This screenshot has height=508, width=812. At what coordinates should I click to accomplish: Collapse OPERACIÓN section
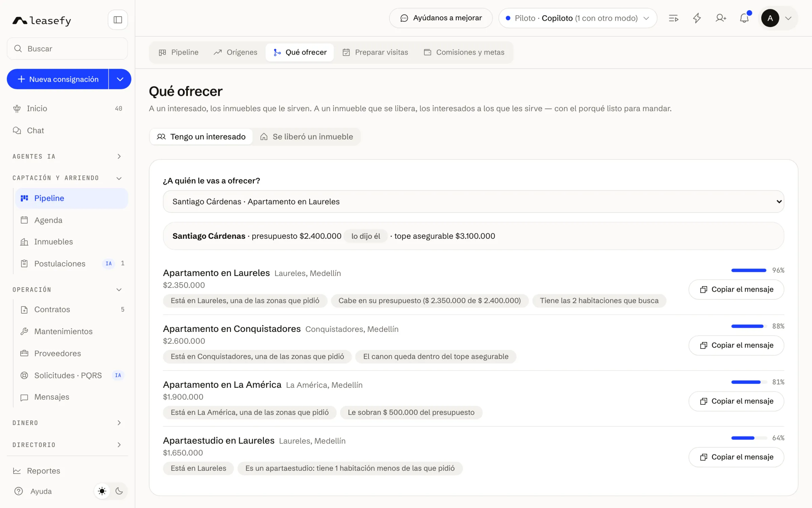[x=67, y=290]
